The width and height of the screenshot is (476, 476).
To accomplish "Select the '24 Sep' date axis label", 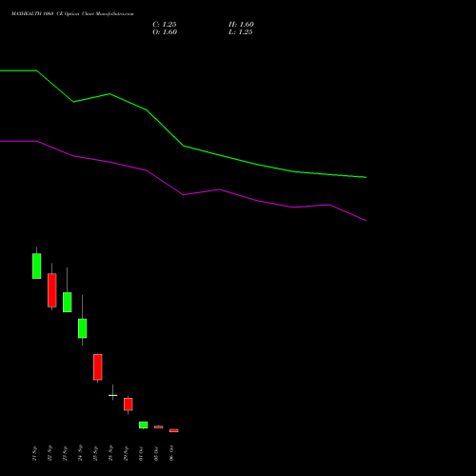I will tap(80, 453).
